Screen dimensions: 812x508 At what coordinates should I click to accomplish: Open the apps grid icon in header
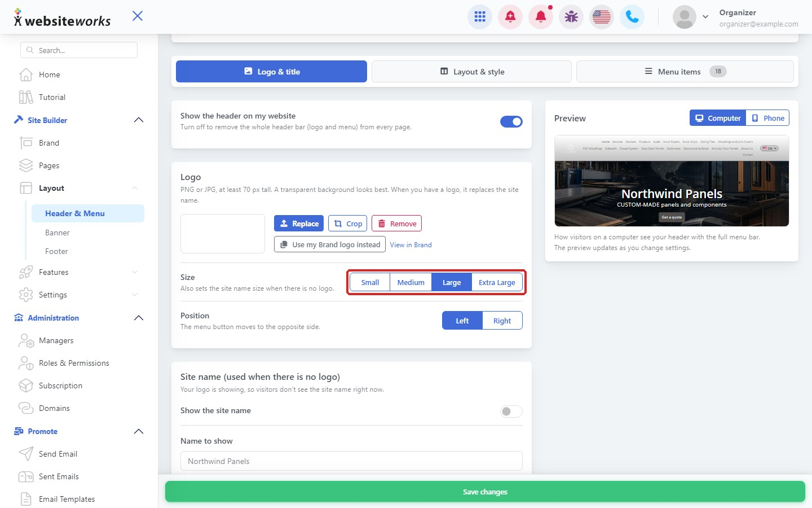tap(480, 17)
